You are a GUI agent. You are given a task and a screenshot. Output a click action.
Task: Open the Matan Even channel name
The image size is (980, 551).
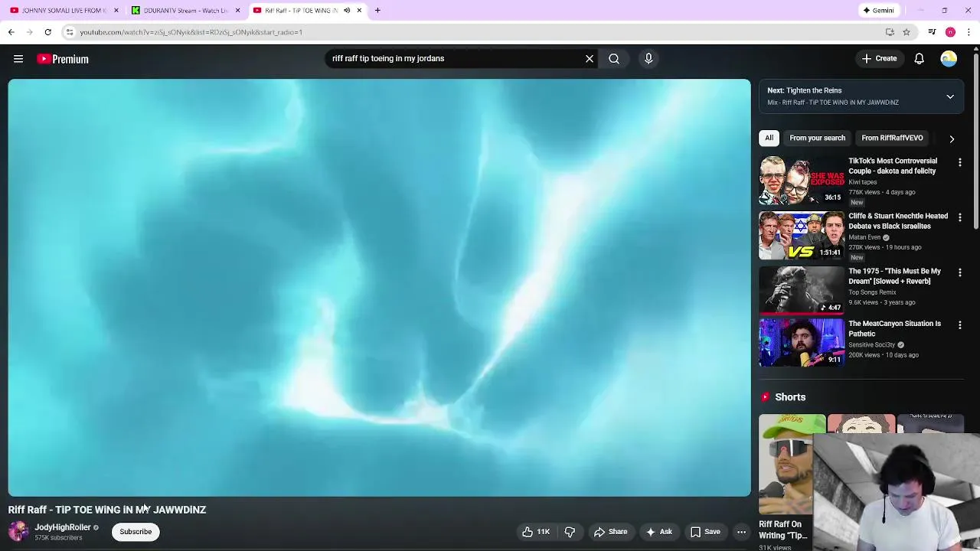click(x=864, y=237)
